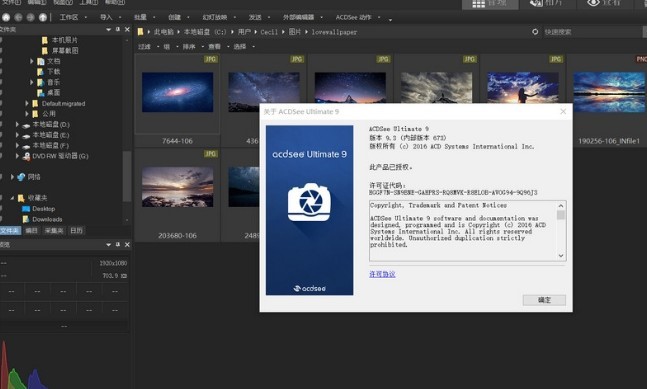Image resolution: width=647 pixels, height=389 pixels.
Task: Click the Up one level icon
Action: point(43,17)
